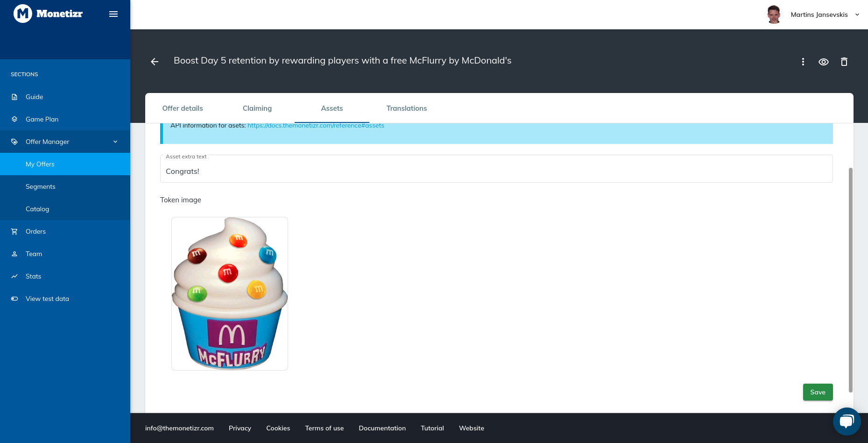Open the Cookies footer link
Viewport: 868px width, 443px height.
coord(278,428)
